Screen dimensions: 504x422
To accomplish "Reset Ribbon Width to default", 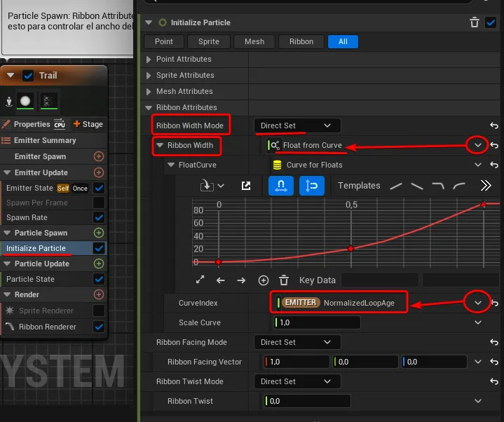I will click(494, 146).
